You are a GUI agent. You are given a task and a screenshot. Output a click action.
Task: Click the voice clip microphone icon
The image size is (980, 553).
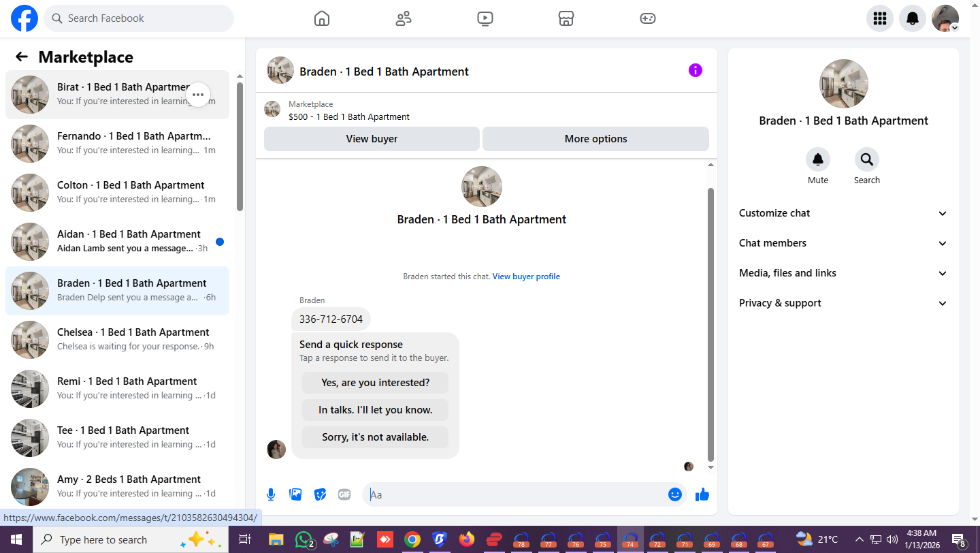271,494
